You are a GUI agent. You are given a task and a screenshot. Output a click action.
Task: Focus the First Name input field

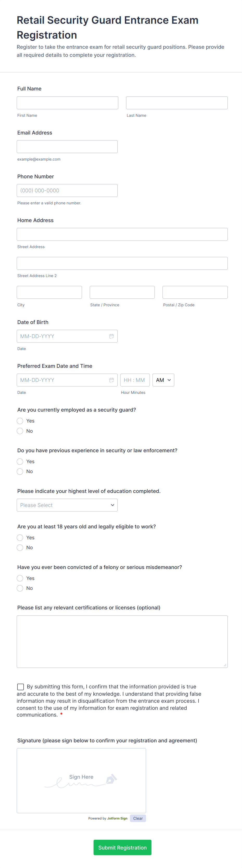point(67,103)
